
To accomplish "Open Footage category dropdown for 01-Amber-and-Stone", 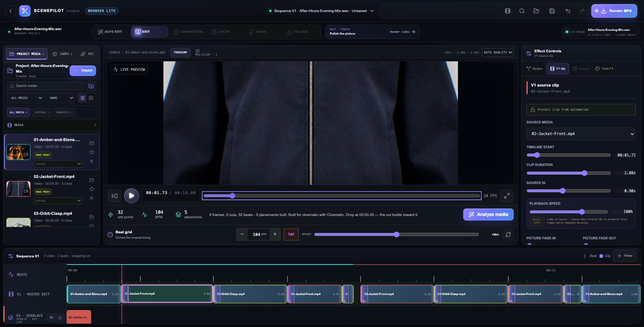I will (x=58, y=164).
